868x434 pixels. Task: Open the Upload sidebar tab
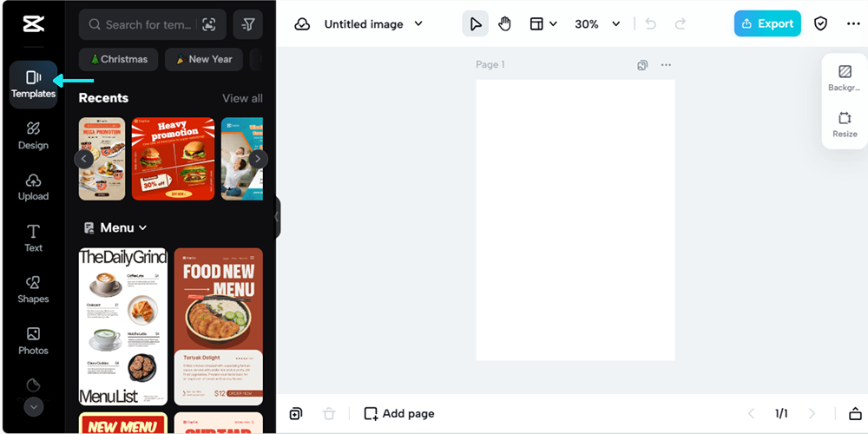(x=33, y=187)
